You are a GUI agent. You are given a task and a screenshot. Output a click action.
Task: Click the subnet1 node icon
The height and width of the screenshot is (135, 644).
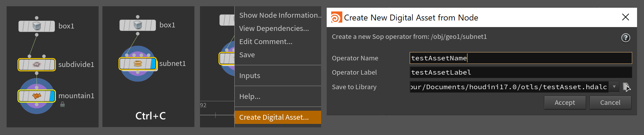coord(138,64)
